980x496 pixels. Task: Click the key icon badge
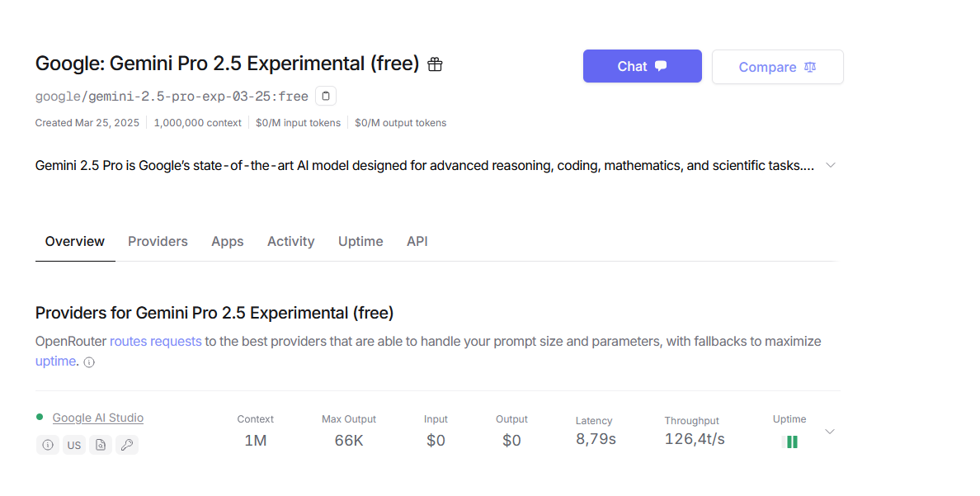coord(127,445)
